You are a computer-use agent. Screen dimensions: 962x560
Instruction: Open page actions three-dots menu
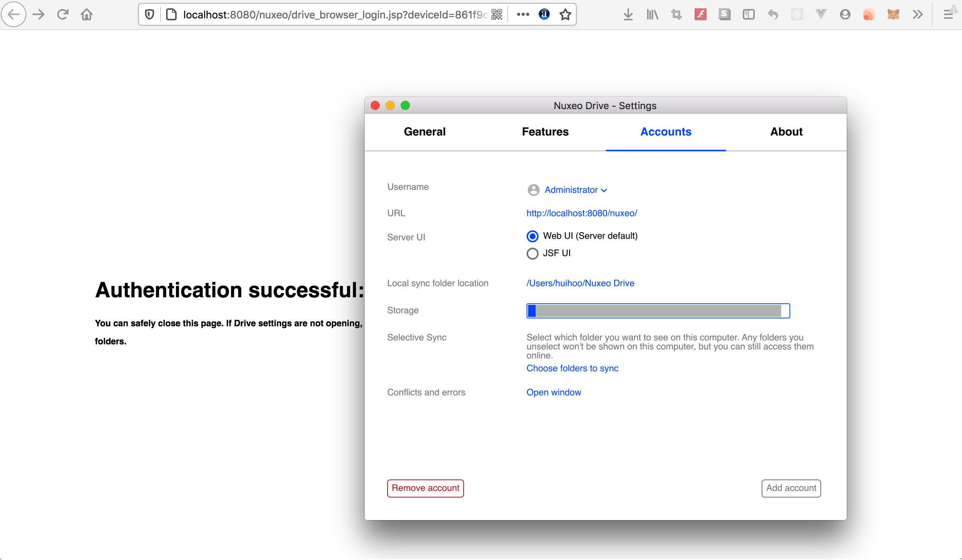[522, 15]
